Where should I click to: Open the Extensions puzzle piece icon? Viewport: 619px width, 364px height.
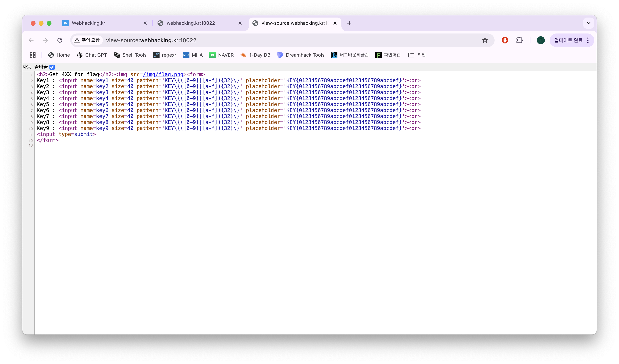click(519, 40)
